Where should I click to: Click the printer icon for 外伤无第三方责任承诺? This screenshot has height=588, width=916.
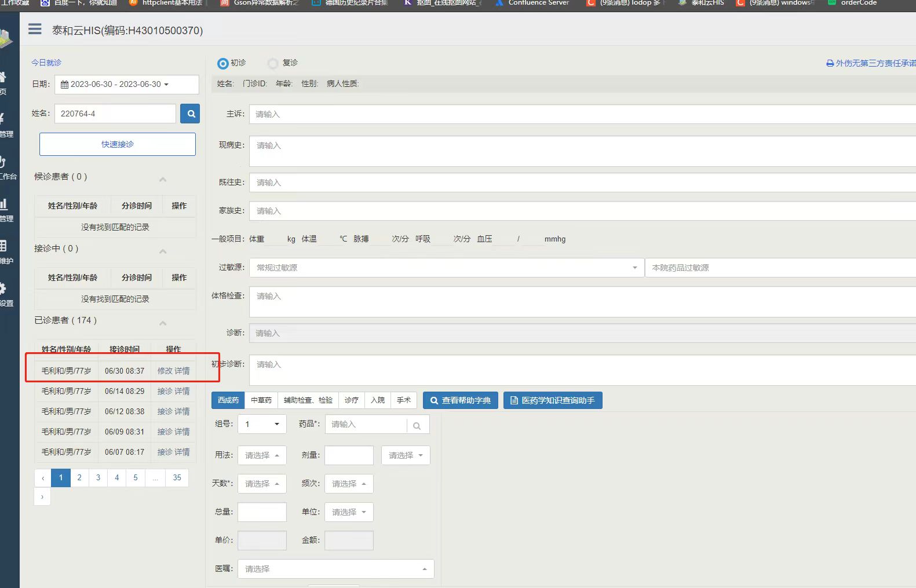pos(830,63)
